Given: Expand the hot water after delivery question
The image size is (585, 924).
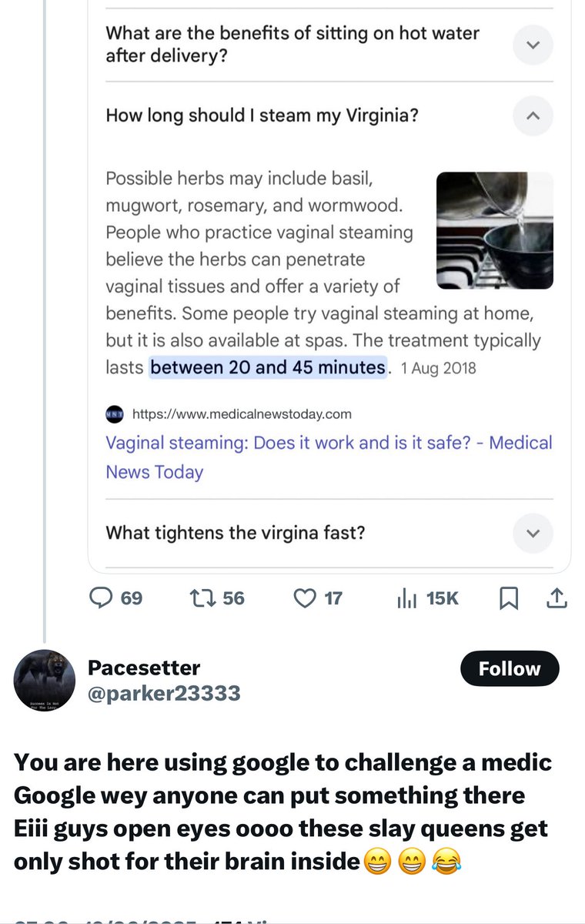Looking at the screenshot, I should (533, 45).
